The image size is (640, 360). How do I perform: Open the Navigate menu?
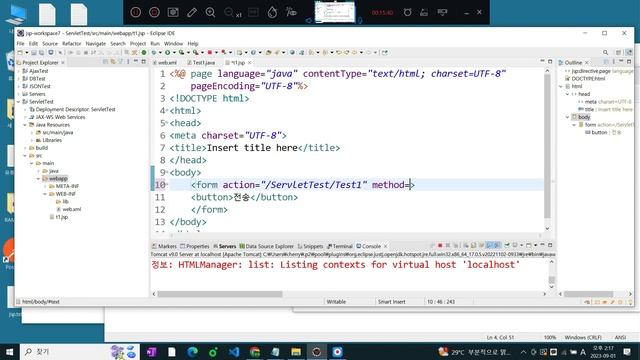pos(96,43)
